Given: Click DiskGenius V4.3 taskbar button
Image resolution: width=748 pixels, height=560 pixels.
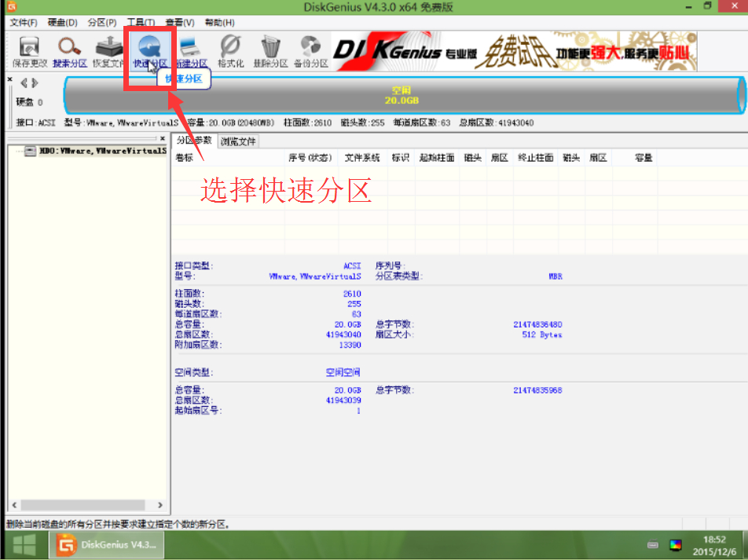Looking at the screenshot, I should [x=107, y=545].
